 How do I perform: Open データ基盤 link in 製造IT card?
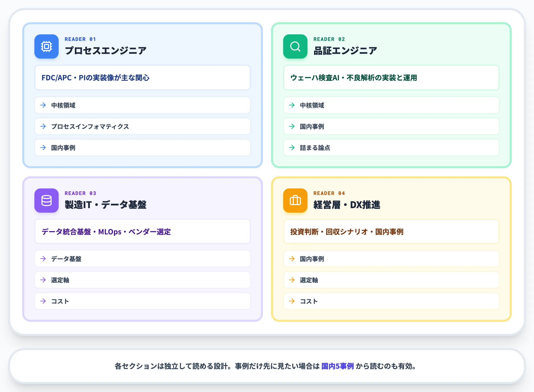coord(143,259)
